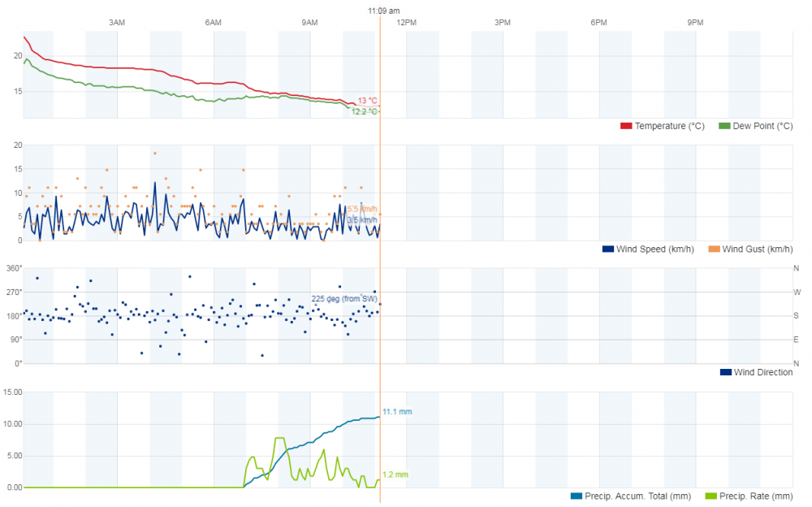Click the Precip. Rate (mm) legend label
Screen dimensions: 812x507
(x=756, y=496)
